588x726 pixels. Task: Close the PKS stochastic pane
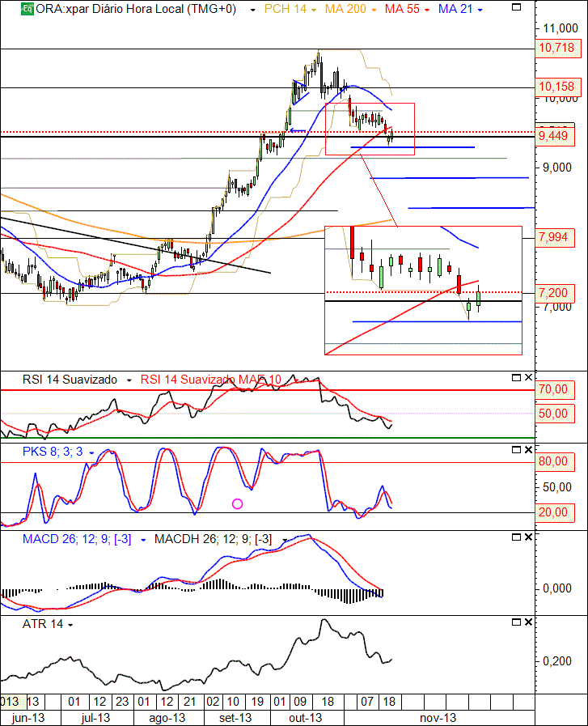pyautogui.click(x=528, y=449)
